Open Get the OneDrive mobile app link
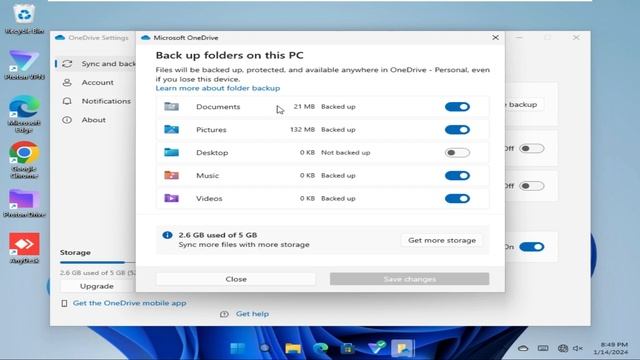 (x=129, y=303)
